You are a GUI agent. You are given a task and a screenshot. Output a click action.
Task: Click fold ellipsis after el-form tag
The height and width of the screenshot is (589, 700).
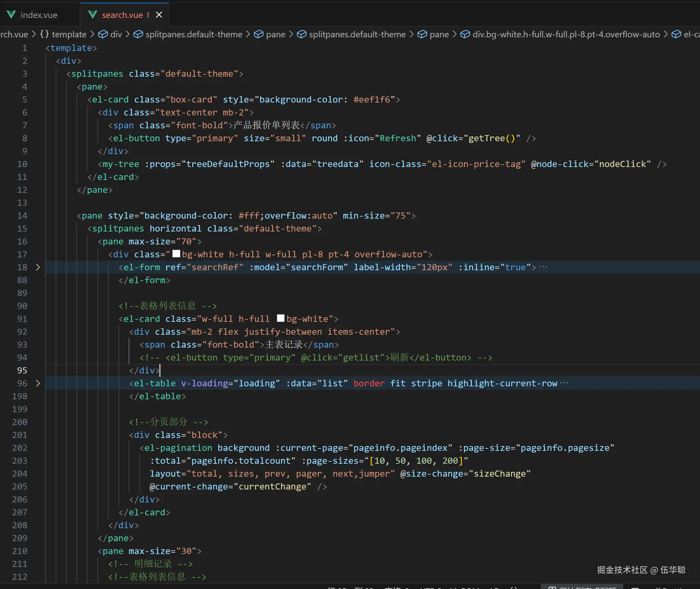pos(543,267)
